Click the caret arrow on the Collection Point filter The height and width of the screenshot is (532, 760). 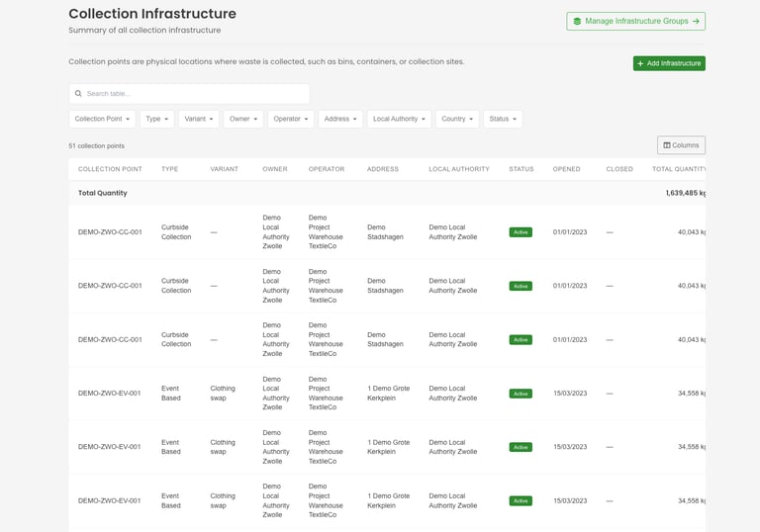coord(128,120)
